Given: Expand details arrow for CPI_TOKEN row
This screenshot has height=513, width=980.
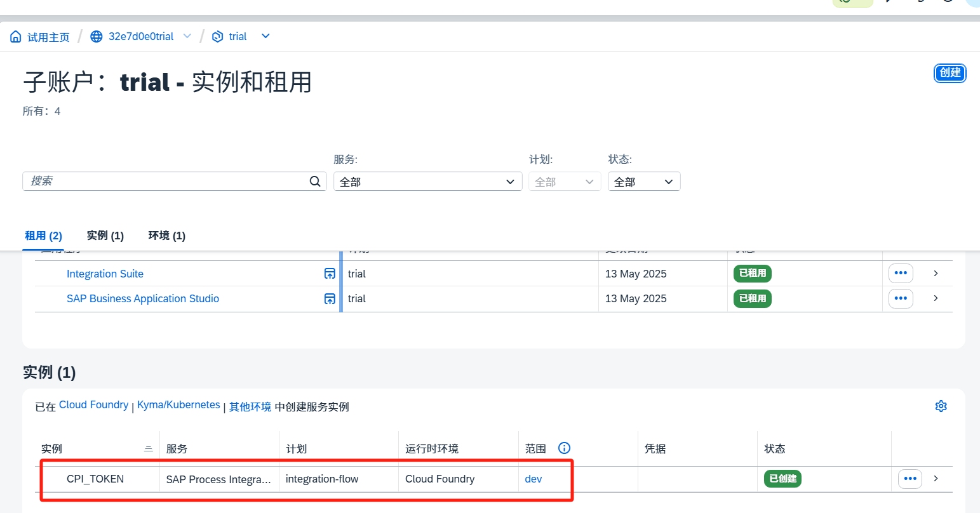Looking at the screenshot, I should [x=936, y=478].
